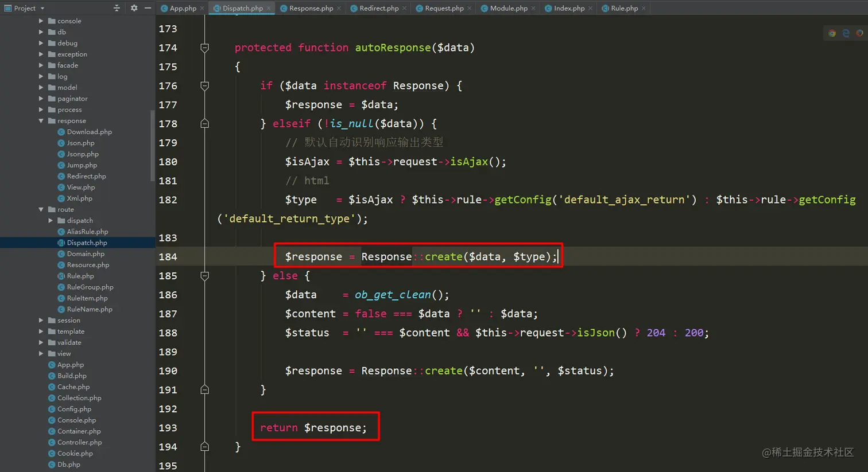Open View.php in project tree

pyautogui.click(x=76, y=188)
